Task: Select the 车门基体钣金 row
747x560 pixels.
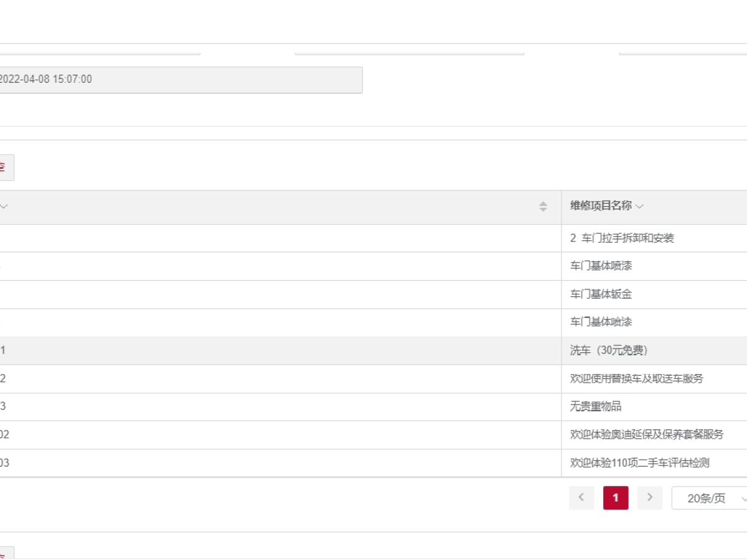Action: tap(601, 294)
